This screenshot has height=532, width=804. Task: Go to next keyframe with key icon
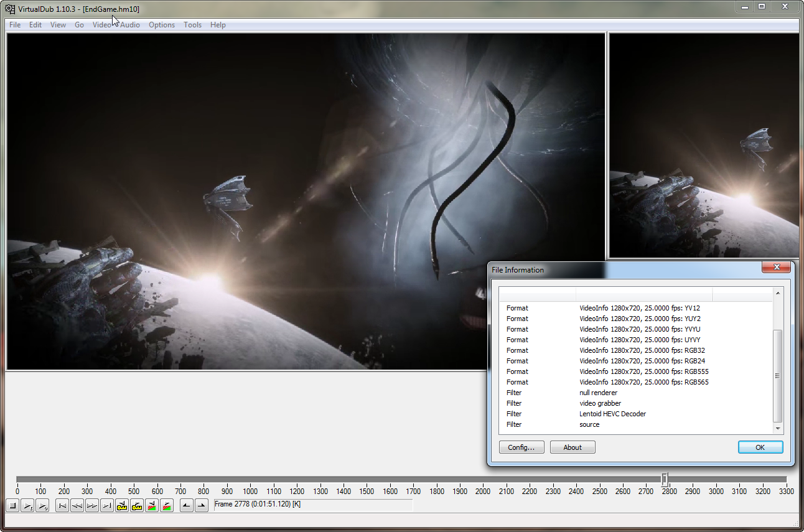coord(137,506)
